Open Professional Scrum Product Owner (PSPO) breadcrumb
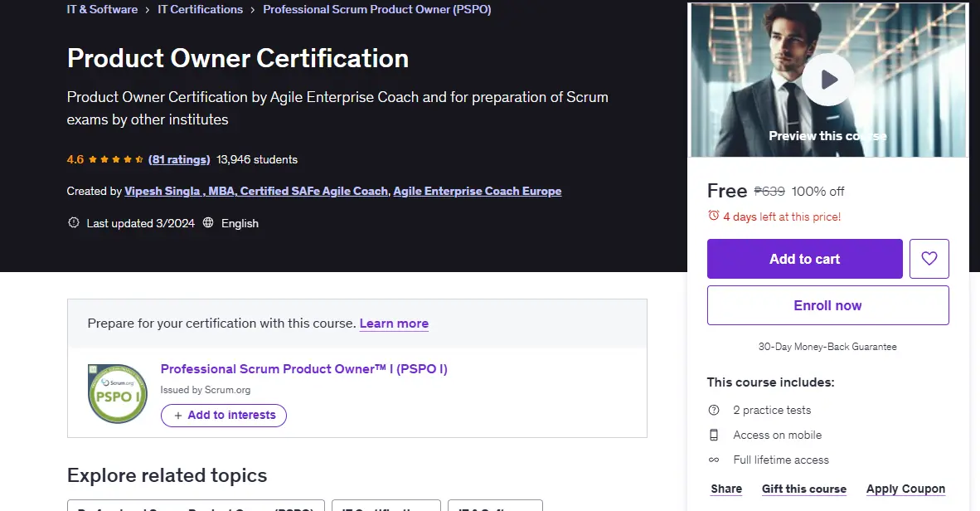 pyautogui.click(x=377, y=9)
